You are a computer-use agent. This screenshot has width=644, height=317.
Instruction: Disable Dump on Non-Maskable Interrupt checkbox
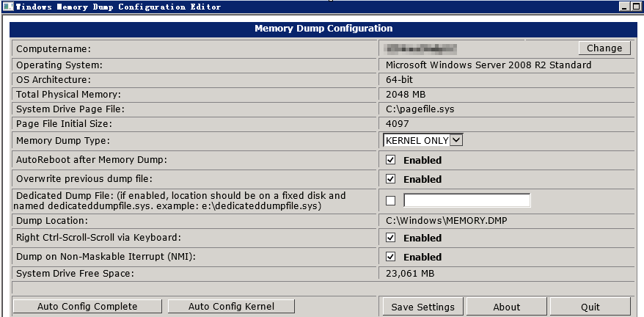391,257
